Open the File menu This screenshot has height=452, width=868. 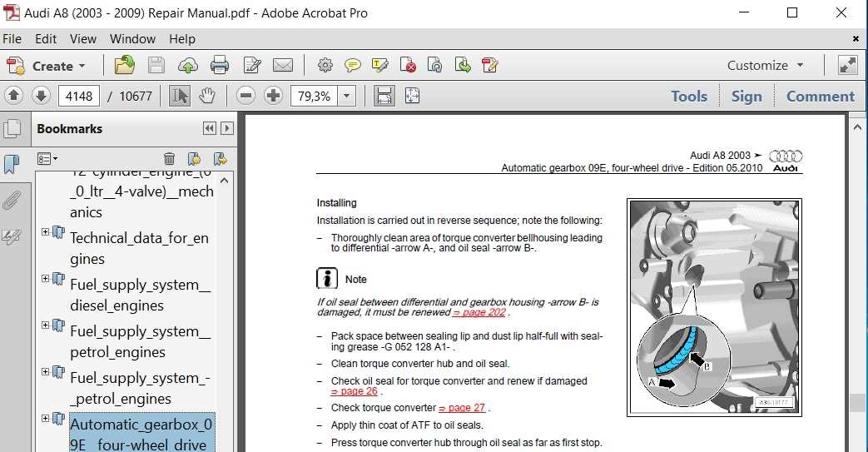click(x=12, y=39)
